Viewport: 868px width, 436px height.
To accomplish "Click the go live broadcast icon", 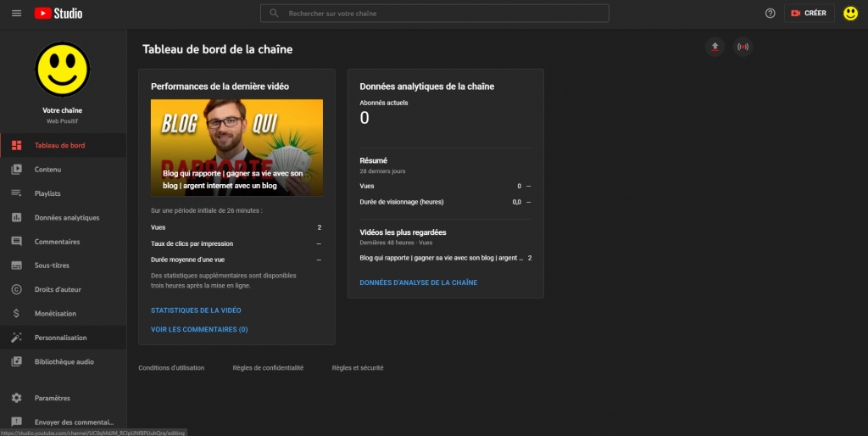I will point(743,47).
